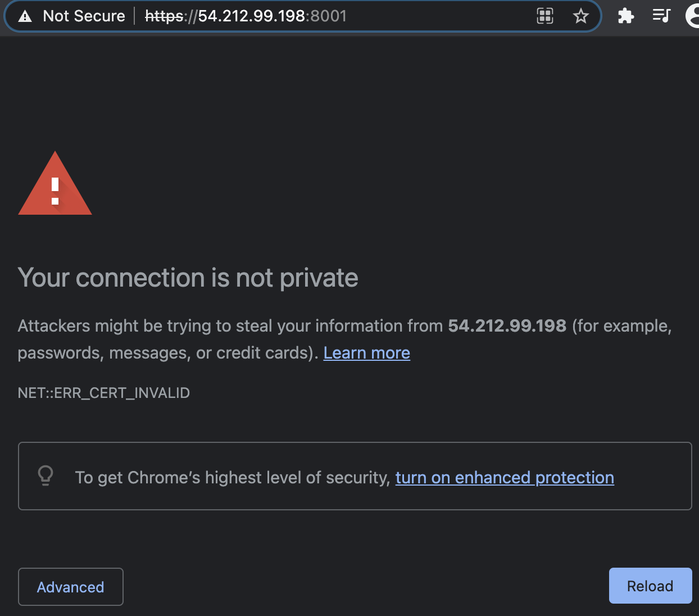The image size is (699, 616).
Task: Expand the Advanced options section
Action: coord(71,587)
